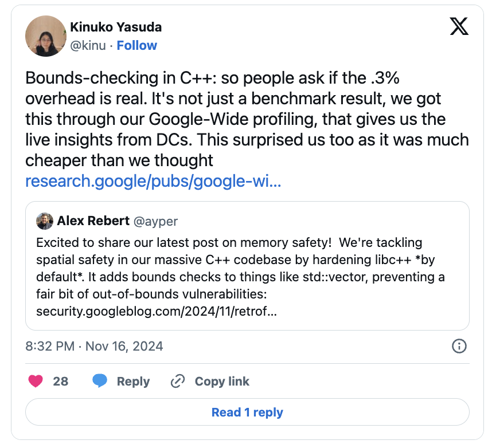Click the 28 likes count
The height and width of the screenshot is (448, 492).
(x=61, y=382)
